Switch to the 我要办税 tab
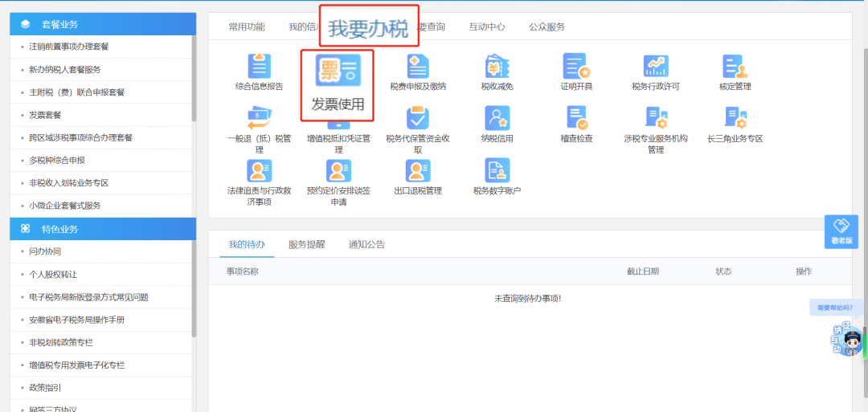This screenshot has width=868, height=412. [x=368, y=28]
